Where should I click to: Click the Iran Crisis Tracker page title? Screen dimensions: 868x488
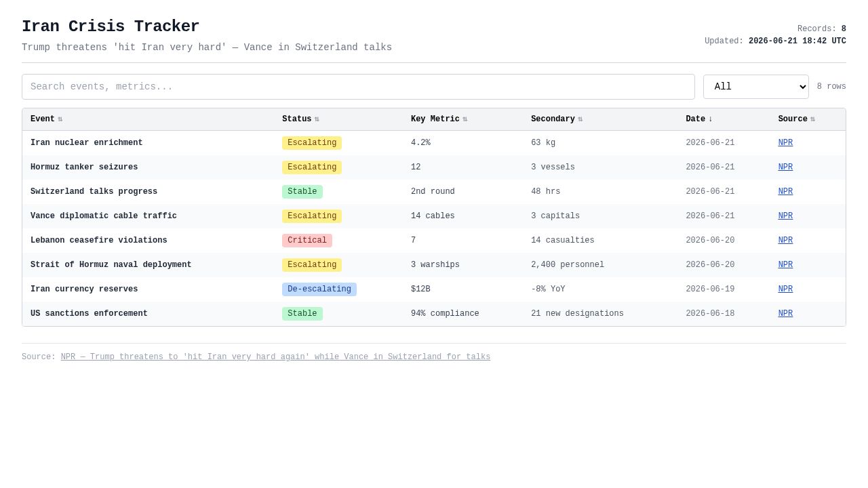pyautogui.click(x=111, y=26)
